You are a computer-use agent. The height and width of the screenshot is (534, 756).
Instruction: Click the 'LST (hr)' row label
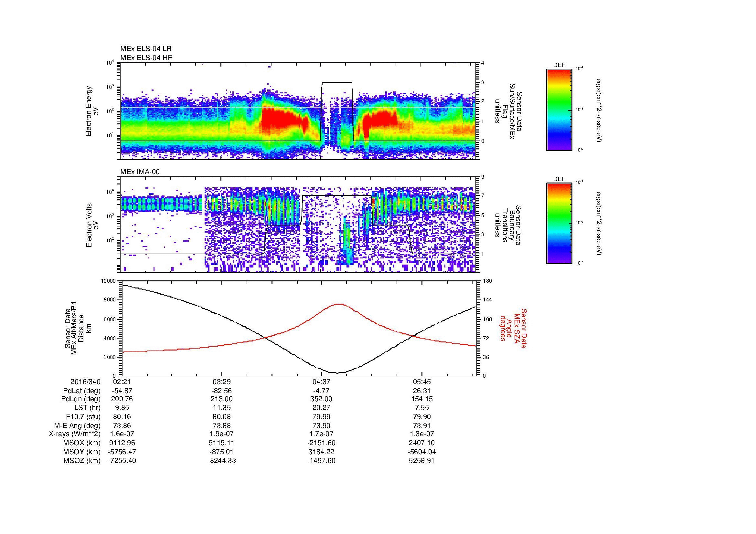[x=87, y=408]
